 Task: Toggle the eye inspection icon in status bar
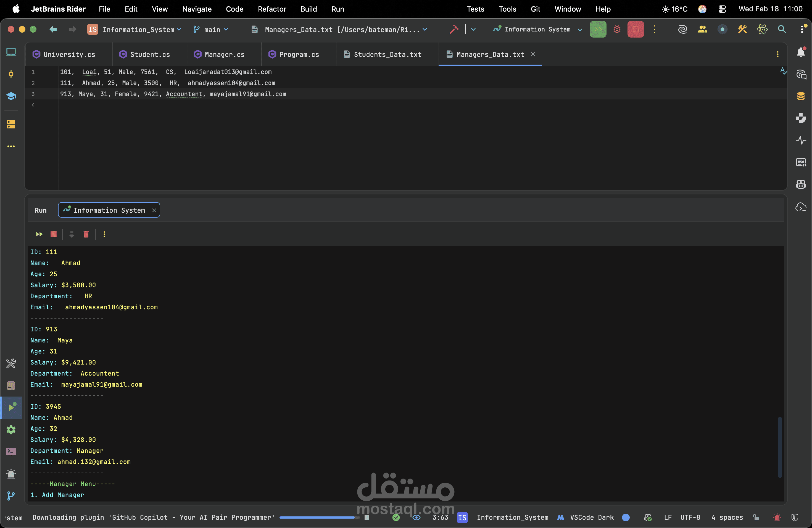[416, 518]
